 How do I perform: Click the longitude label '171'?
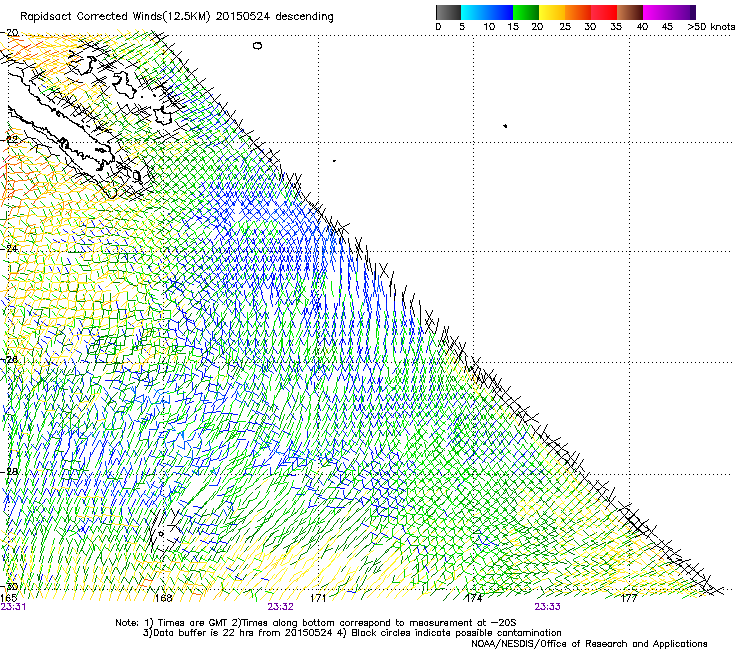click(x=318, y=598)
